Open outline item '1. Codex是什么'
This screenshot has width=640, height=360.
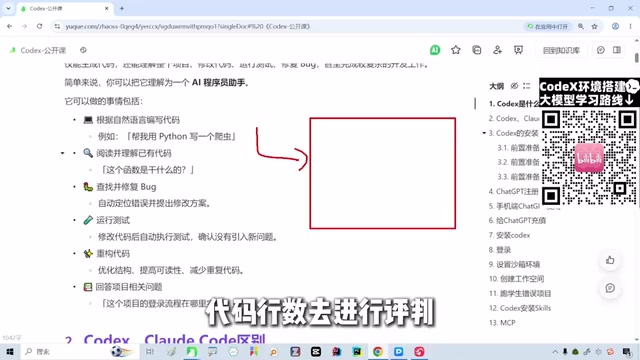tap(513, 104)
